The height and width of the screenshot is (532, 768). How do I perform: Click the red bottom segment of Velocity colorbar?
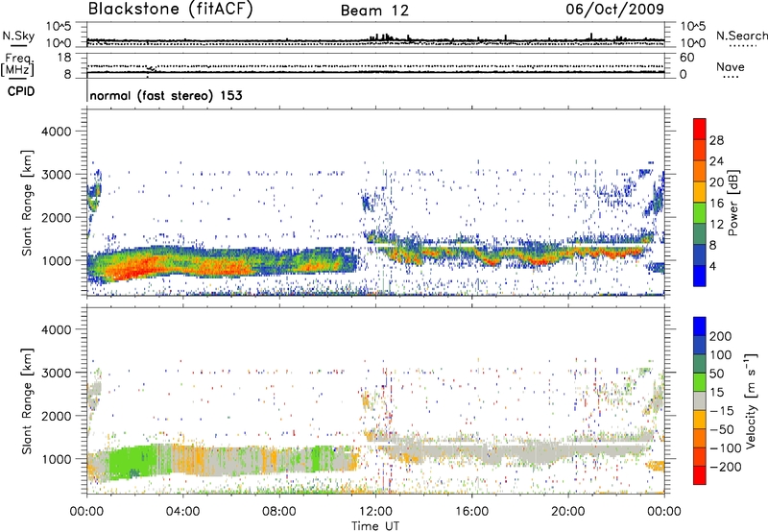[700, 475]
